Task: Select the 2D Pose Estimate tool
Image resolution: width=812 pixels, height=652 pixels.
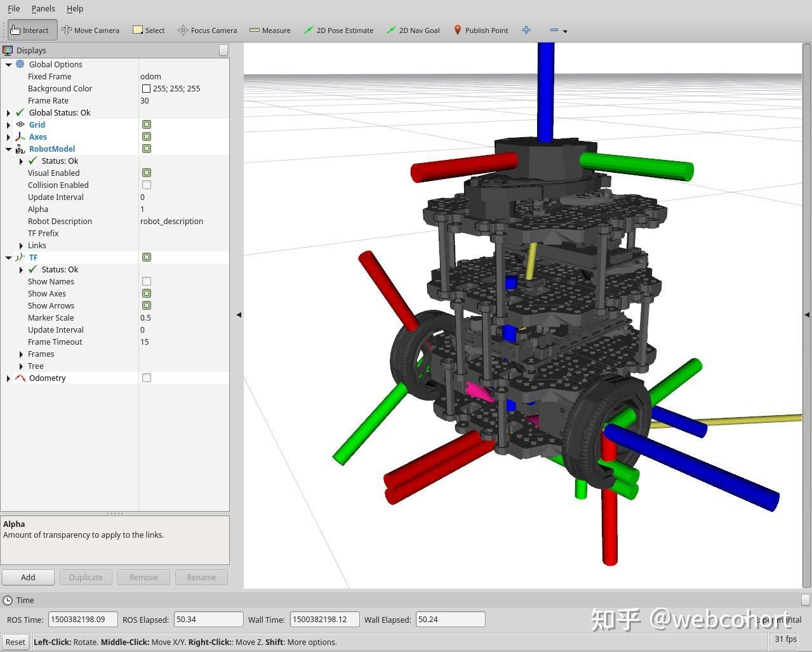Action: coord(338,30)
